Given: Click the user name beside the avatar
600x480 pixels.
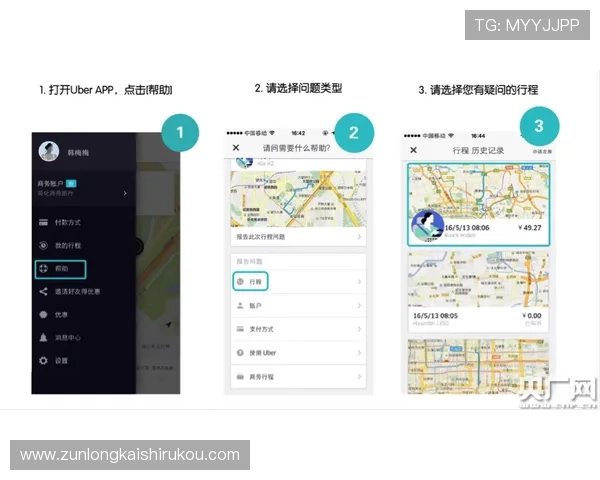Looking at the screenshot, I should click(x=78, y=153).
